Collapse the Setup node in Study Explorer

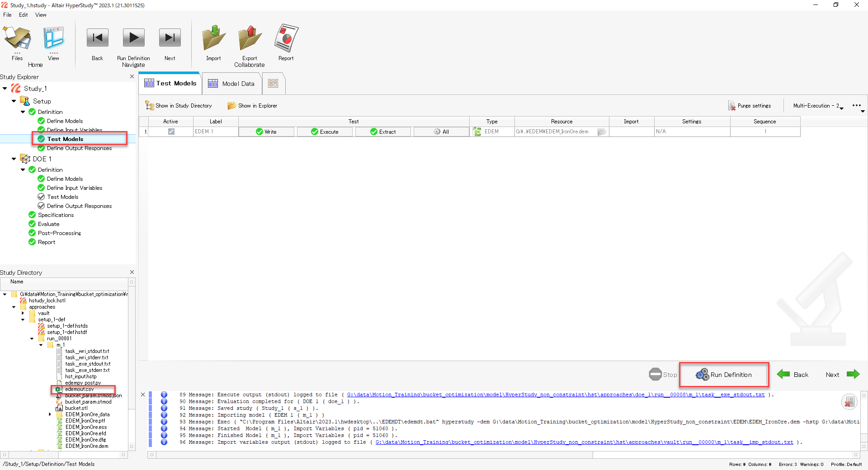[x=14, y=101]
